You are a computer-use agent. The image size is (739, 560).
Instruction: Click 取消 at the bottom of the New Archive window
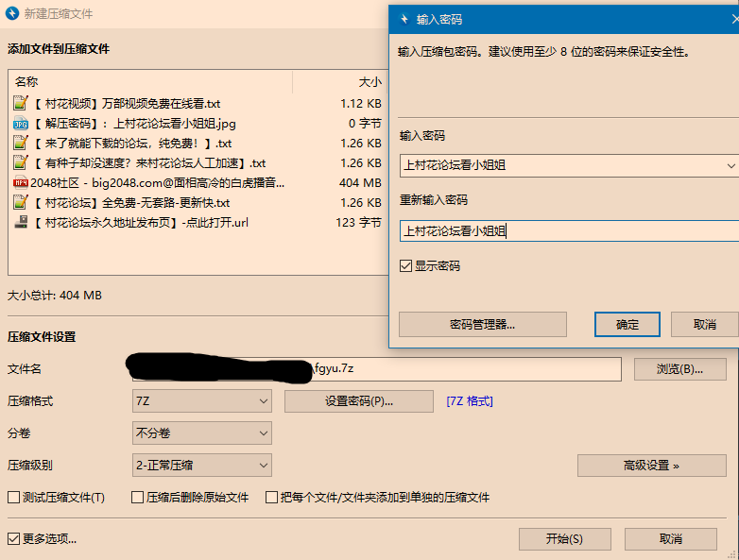tap(671, 539)
